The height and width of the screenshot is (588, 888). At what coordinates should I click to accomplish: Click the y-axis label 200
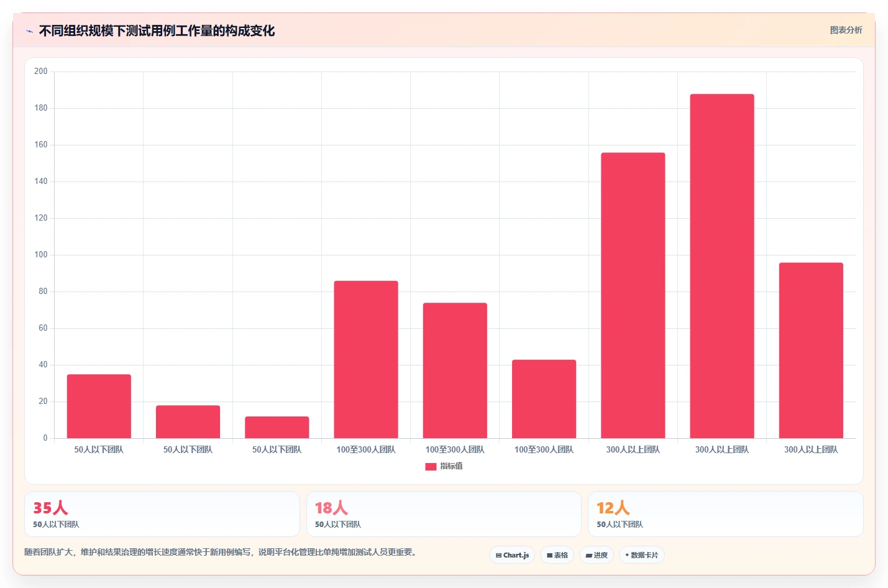point(41,71)
